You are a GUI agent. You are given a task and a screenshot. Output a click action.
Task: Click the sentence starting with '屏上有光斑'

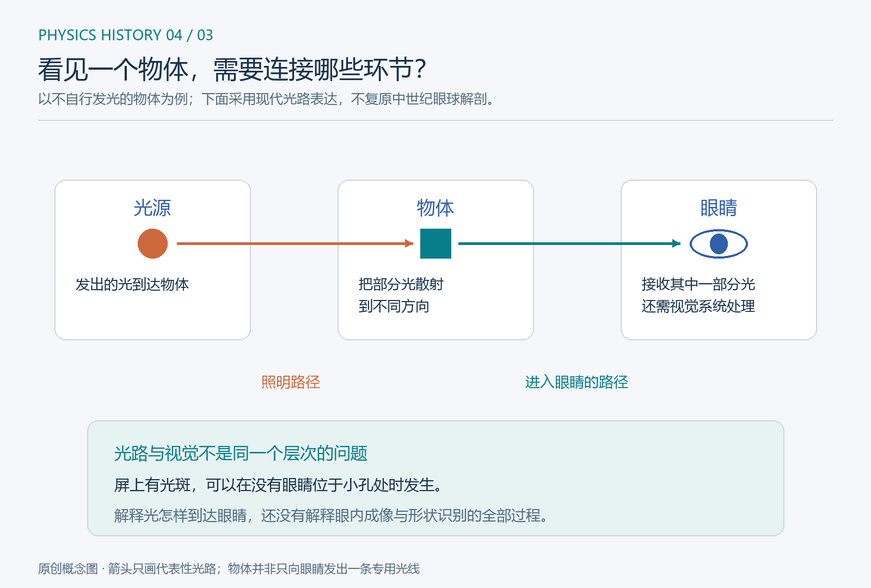coord(278,485)
